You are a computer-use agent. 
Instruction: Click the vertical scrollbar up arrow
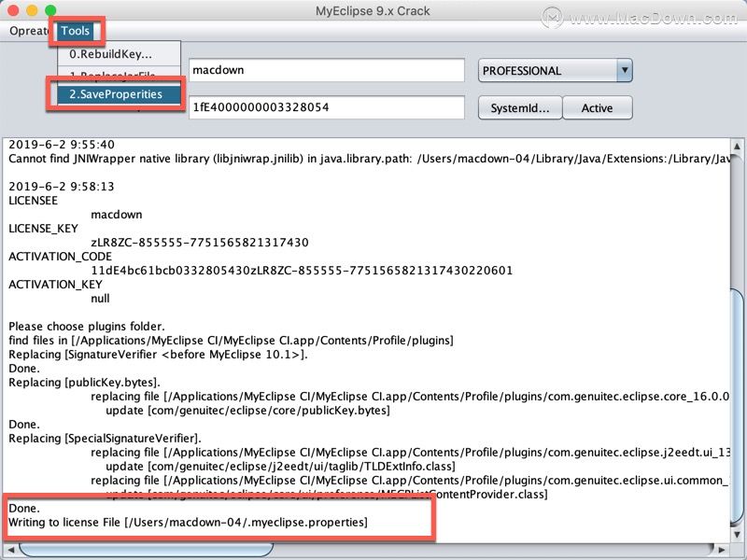tap(737, 146)
